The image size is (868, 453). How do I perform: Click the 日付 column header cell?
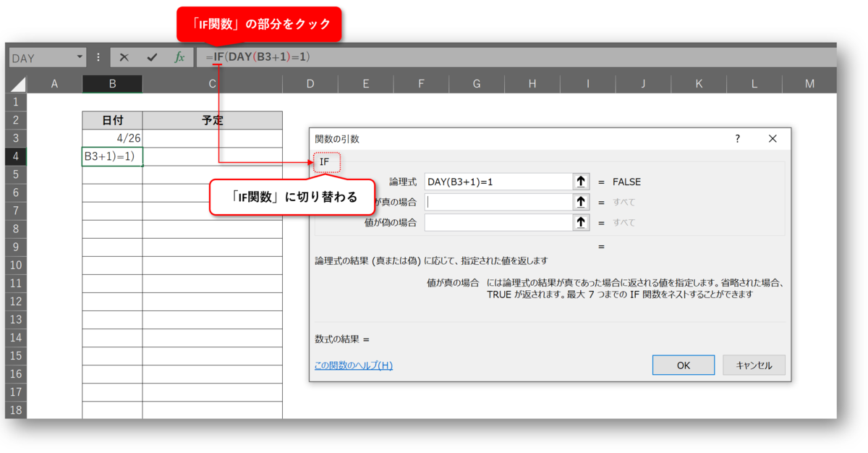(112, 119)
